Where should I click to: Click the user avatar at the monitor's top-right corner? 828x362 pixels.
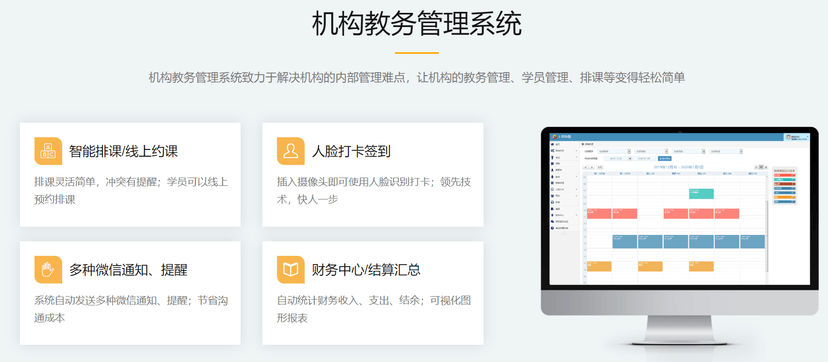[788, 137]
